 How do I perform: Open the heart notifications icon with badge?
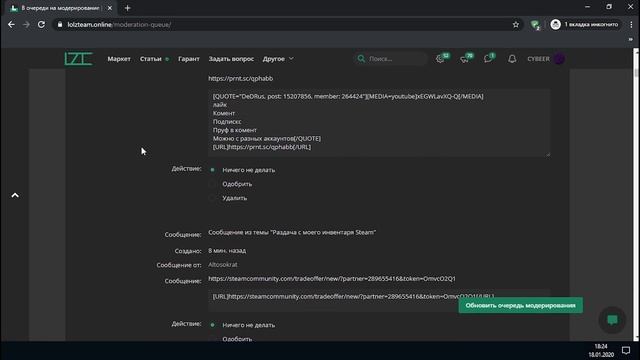[465, 59]
